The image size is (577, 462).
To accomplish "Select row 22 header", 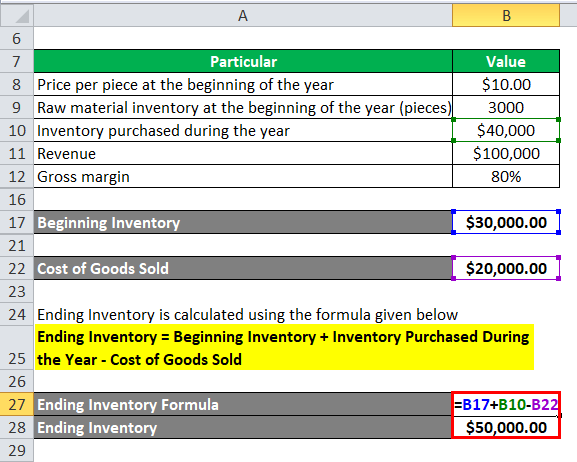I will tap(17, 268).
